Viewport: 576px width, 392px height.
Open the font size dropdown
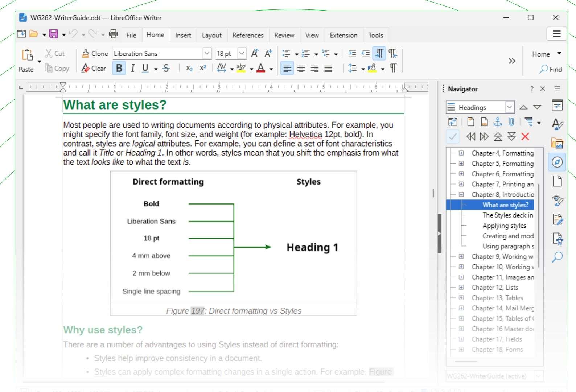point(242,53)
